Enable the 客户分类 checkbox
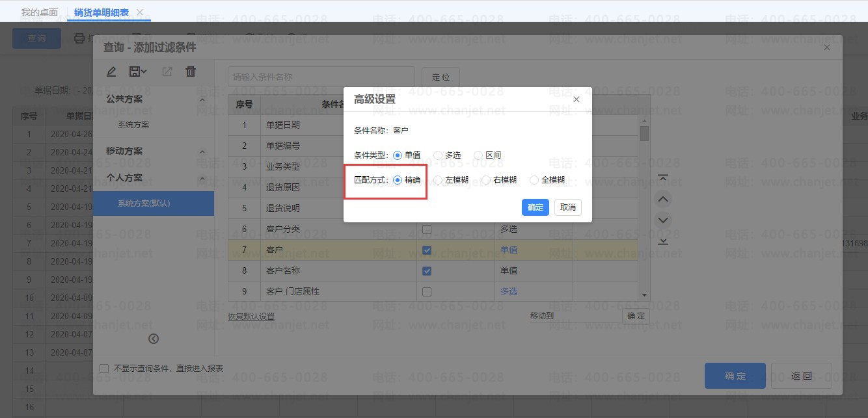This screenshot has width=868, height=418. click(x=427, y=228)
